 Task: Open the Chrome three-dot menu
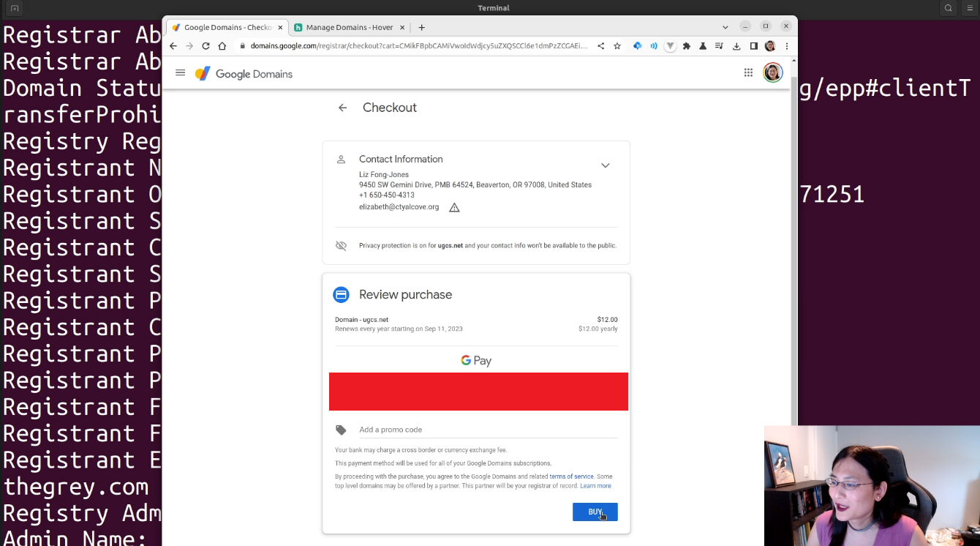pyautogui.click(x=787, y=45)
